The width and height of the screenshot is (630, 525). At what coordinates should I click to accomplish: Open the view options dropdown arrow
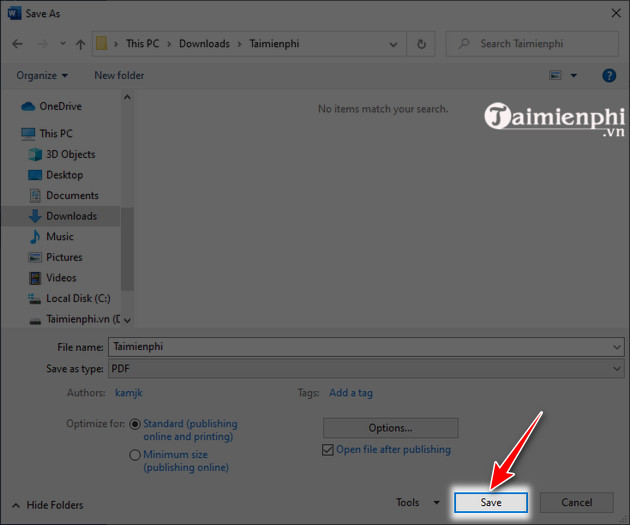click(x=574, y=75)
